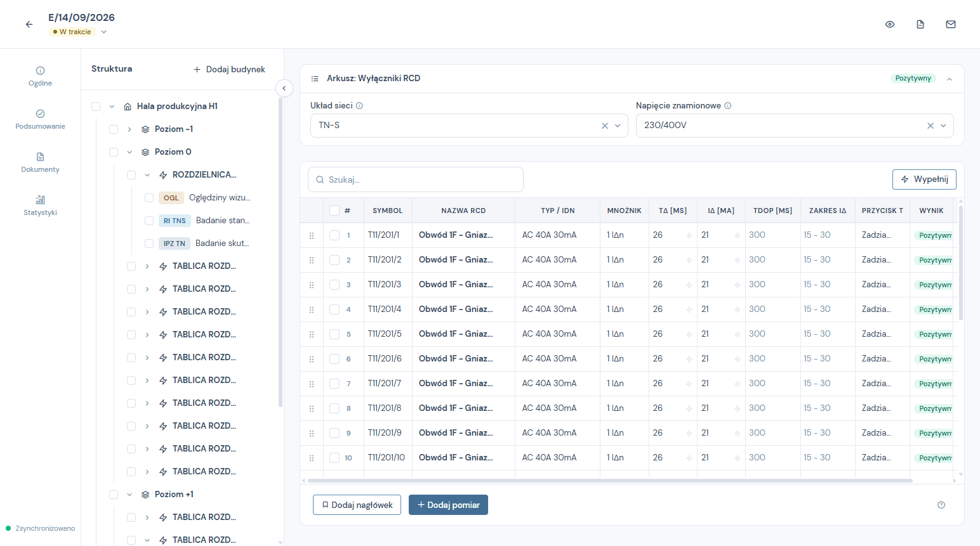The width and height of the screenshot is (980, 546).
Task: Clear the 230/400V voltage selection
Action: tap(930, 126)
